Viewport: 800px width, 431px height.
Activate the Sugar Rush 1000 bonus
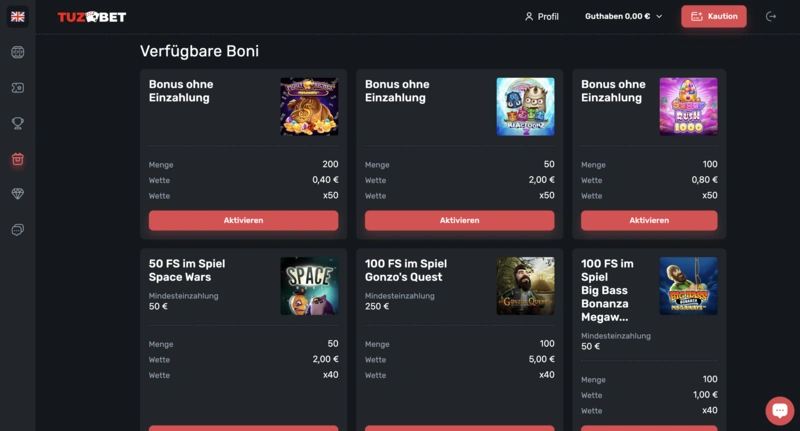tap(648, 220)
